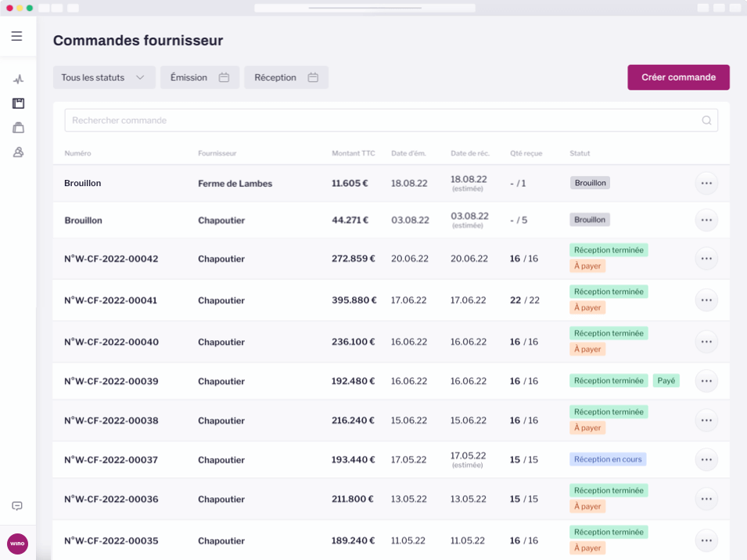Select the shopping bag purchases icon
Viewport: 747px width, 560px height.
coord(18,127)
